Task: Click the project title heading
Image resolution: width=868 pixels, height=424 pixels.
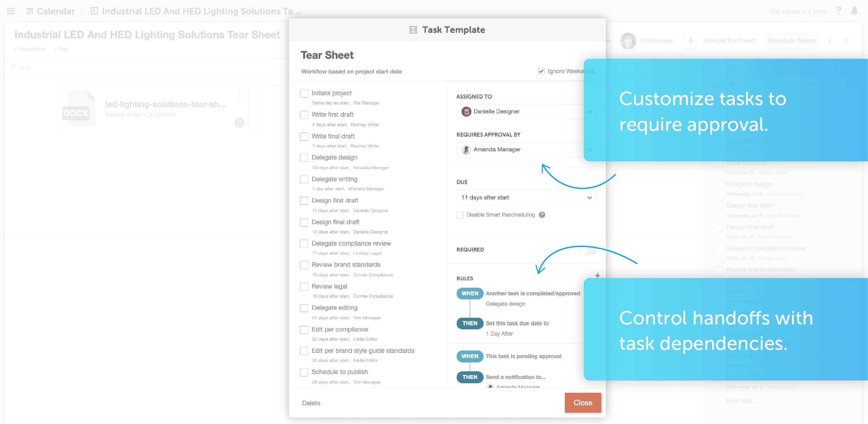Action: click(x=147, y=35)
